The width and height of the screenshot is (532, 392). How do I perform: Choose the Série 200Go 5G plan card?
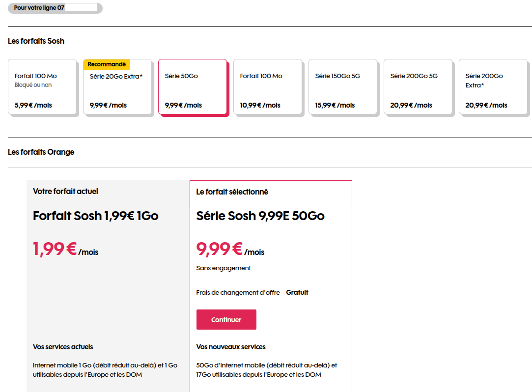[418, 87]
